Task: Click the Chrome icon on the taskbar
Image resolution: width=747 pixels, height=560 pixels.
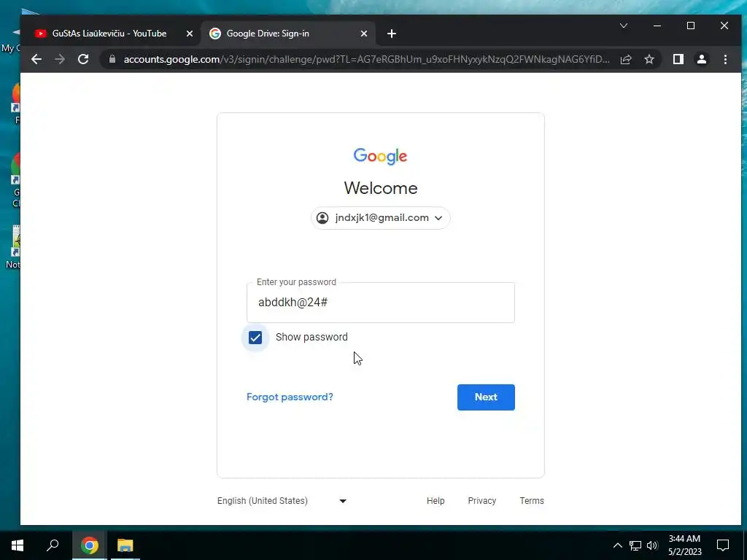Action: pos(89,545)
